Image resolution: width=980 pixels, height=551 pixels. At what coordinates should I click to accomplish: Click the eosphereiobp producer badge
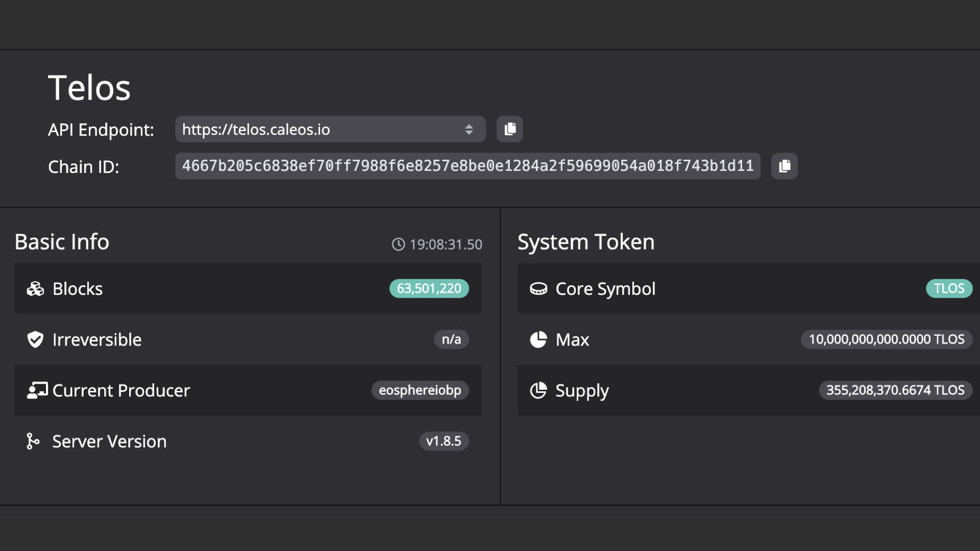click(420, 390)
